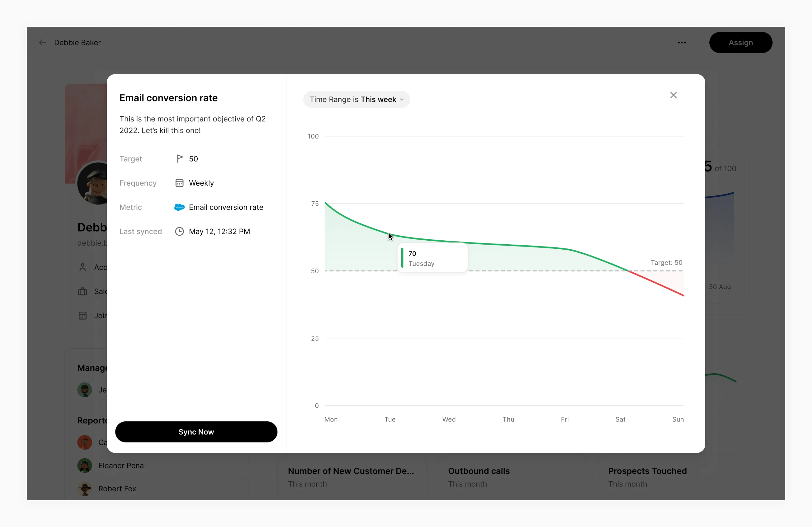The height and width of the screenshot is (527, 812).
Task: Click the Salesforce cloud metric icon
Action: 180,207
